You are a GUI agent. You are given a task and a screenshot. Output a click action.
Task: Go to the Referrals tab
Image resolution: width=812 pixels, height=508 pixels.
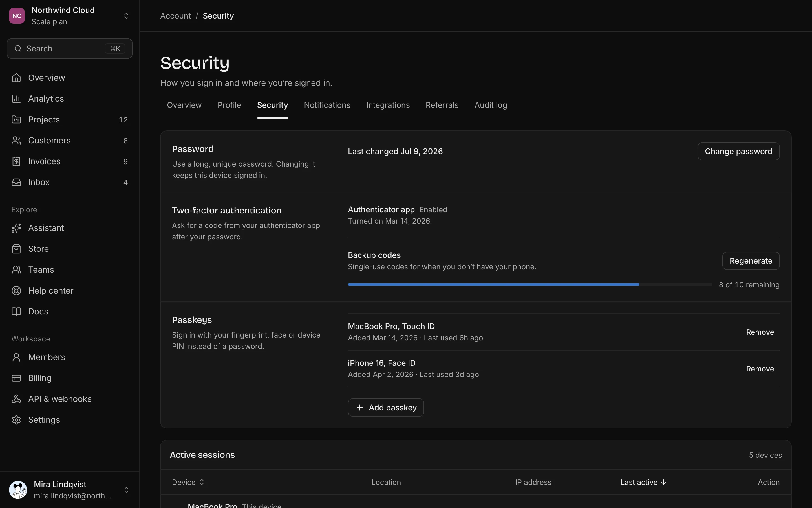tap(442, 105)
